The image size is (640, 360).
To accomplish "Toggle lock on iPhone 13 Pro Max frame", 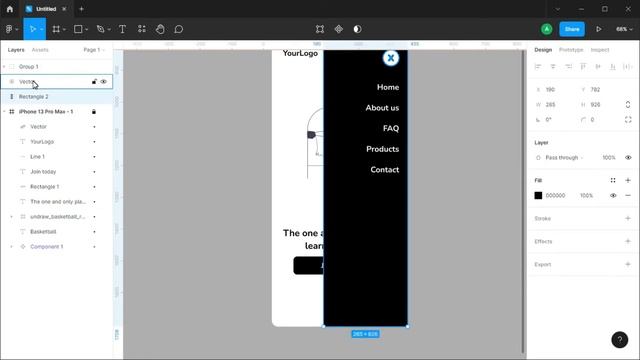I will (x=94, y=112).
